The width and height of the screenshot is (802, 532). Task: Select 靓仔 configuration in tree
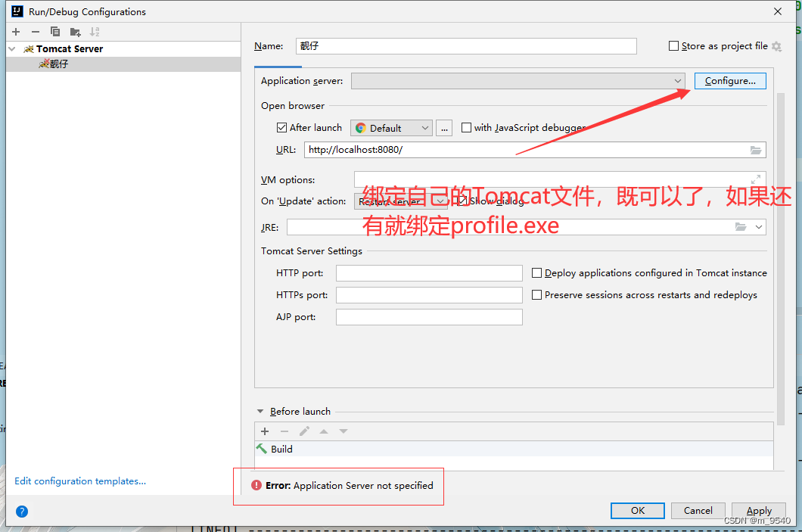pyautogui.click(x=123, y=64)
